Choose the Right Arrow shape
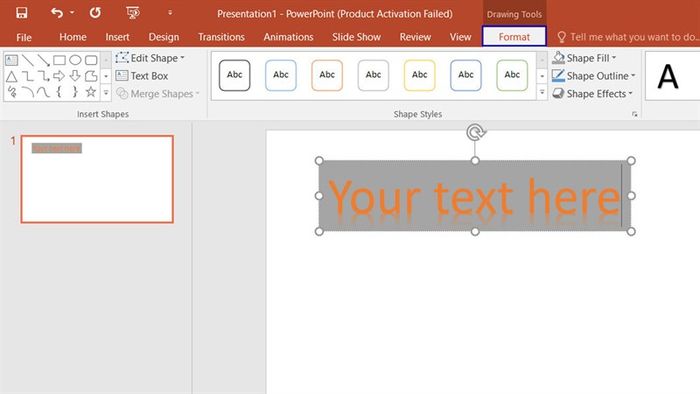 (x=59, y=76)
